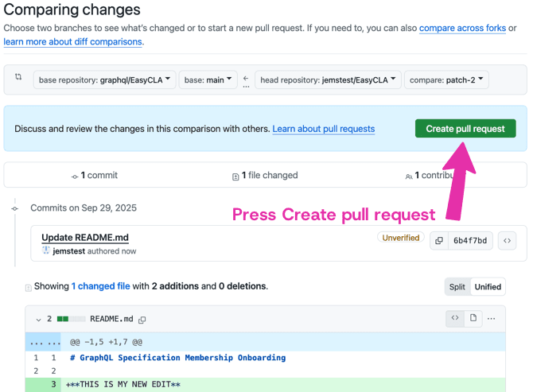Image resolution: width=533 pixels, height=392 pixels.
Task: Open learn more about diff comparisons link
Action: tap(72, 41)
